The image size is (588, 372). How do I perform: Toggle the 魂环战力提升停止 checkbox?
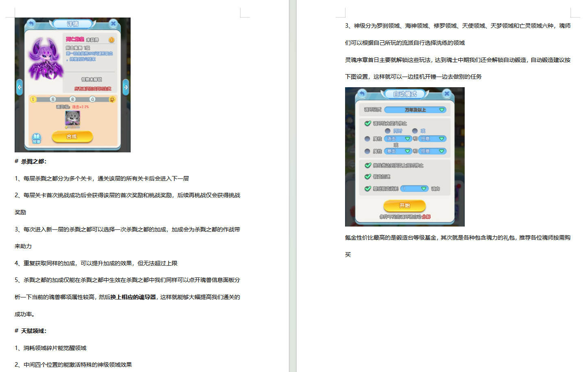click(x=368, y=123)
